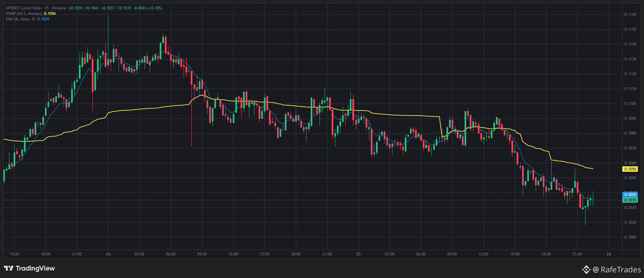Click the TradingView logo

pyautogui.click(x=29, y=268)
